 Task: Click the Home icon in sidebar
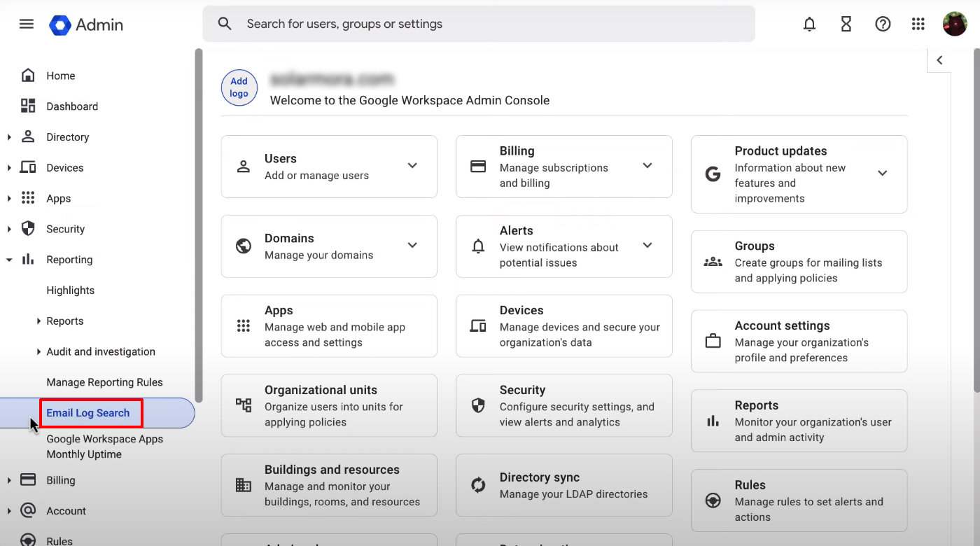(28, 75)
